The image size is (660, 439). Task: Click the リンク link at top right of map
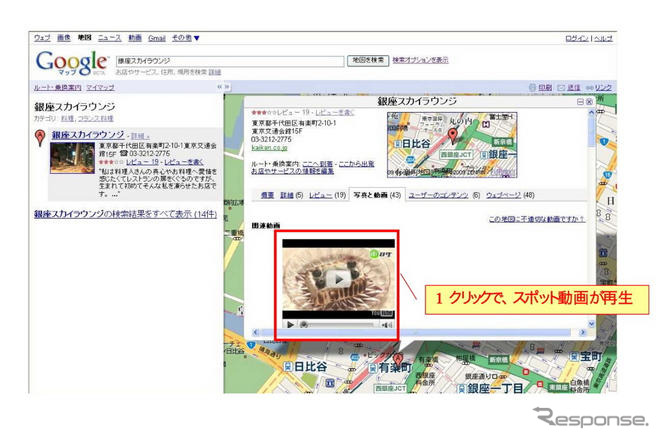(x=603, y=87)
